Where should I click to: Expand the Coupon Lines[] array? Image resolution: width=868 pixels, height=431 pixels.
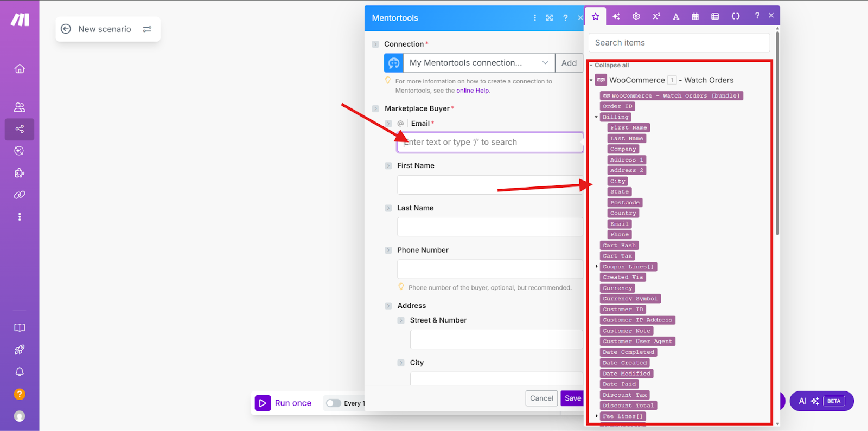(597, 267)
